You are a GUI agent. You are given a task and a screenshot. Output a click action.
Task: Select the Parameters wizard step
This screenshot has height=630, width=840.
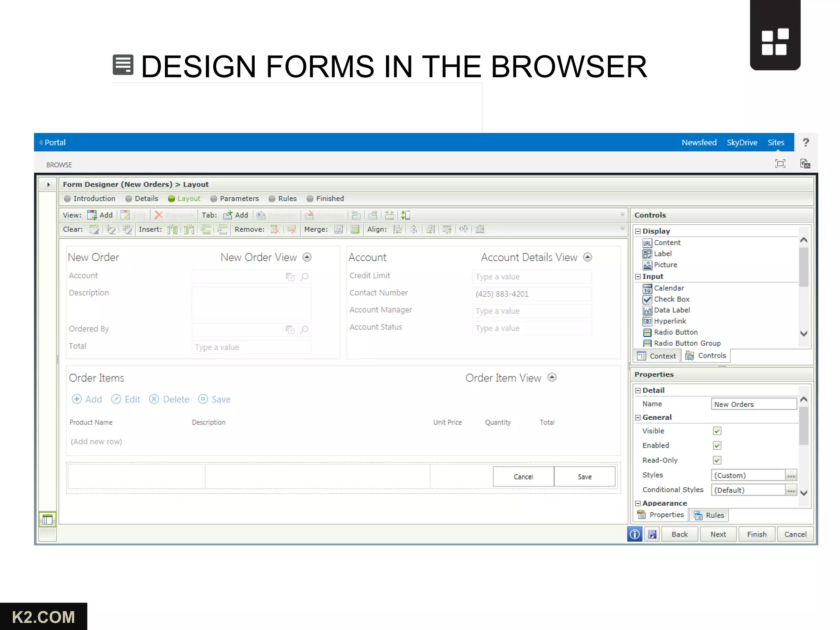pyautogui.click(x=235, y=199)
